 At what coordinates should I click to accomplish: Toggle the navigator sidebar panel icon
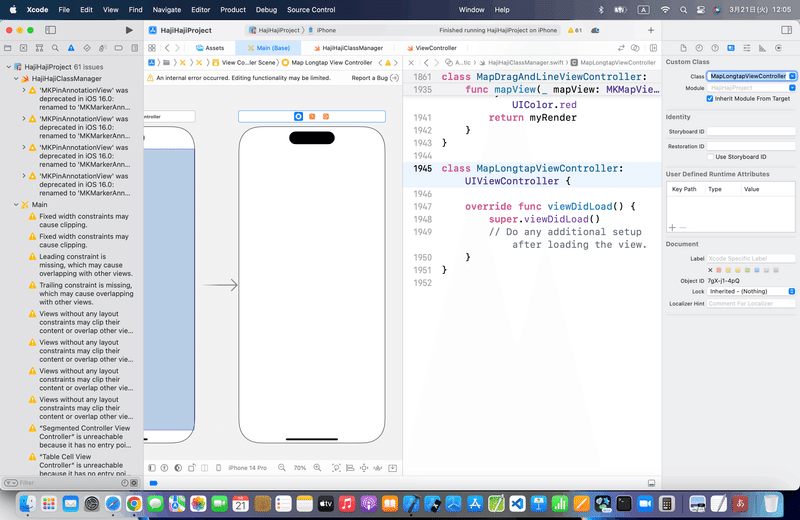click(x=51, y=30)
